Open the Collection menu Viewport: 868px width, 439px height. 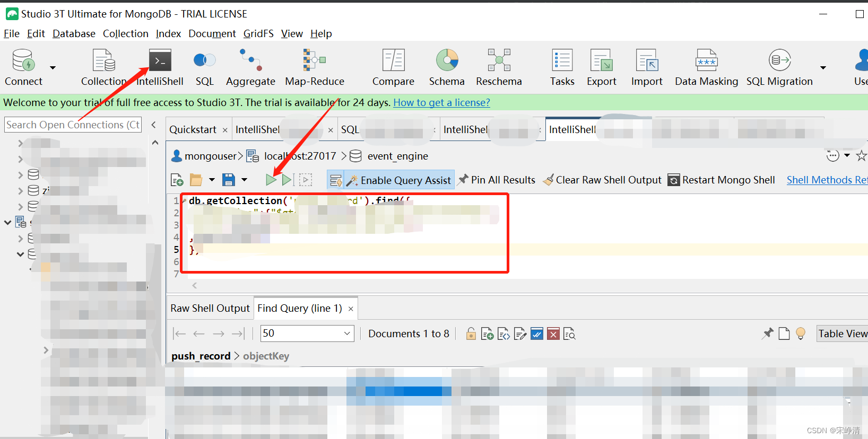[x=126, y=33]
